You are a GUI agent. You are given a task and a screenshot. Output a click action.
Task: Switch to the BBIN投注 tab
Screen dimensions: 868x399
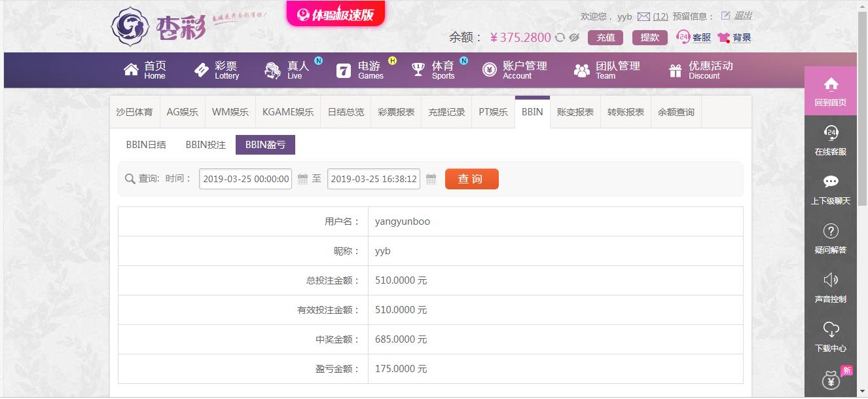206,144
